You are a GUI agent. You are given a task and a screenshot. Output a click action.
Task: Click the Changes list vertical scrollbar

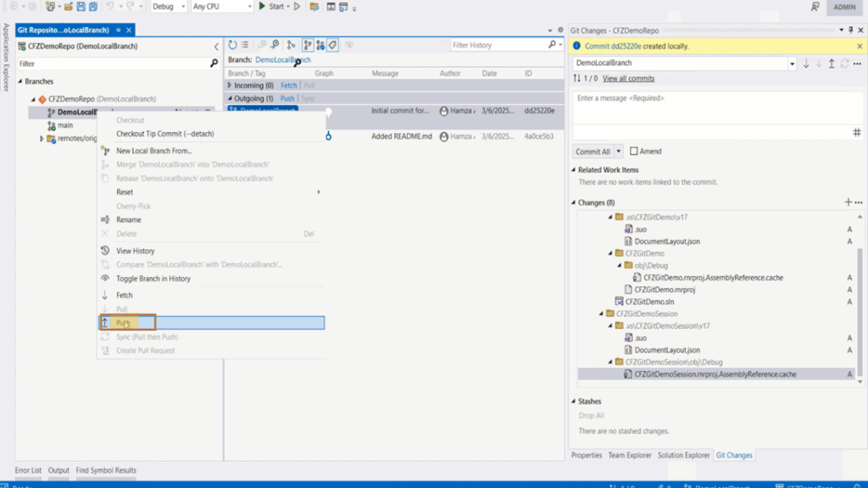[860, 299]
